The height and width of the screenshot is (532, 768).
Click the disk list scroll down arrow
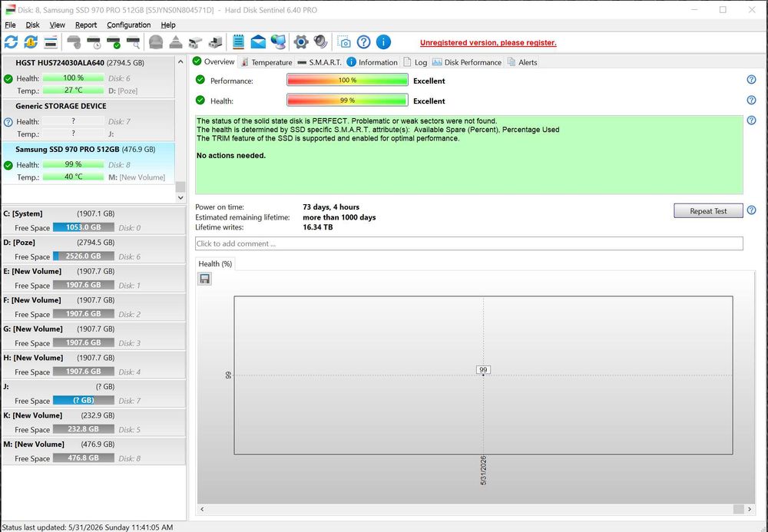point(180,197)
